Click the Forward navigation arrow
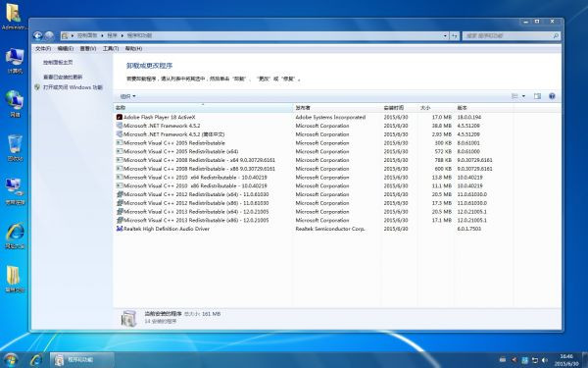The image size is (588, 368). point(49,35)
